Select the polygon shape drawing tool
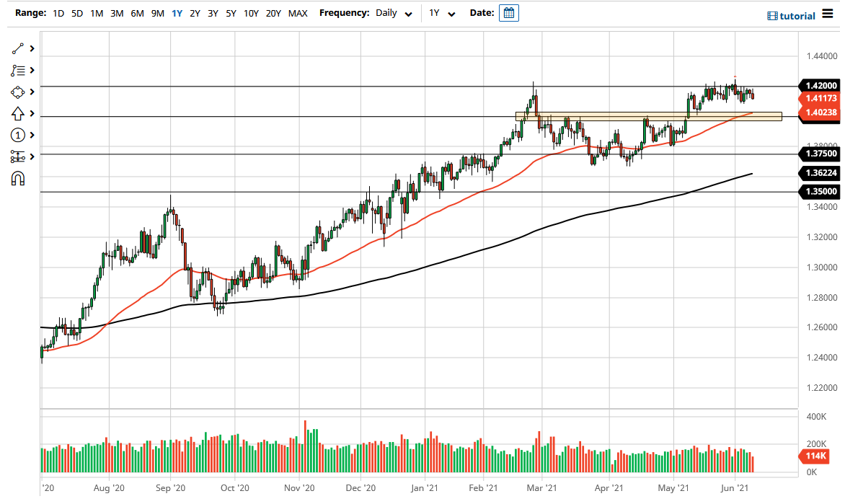 18,92
